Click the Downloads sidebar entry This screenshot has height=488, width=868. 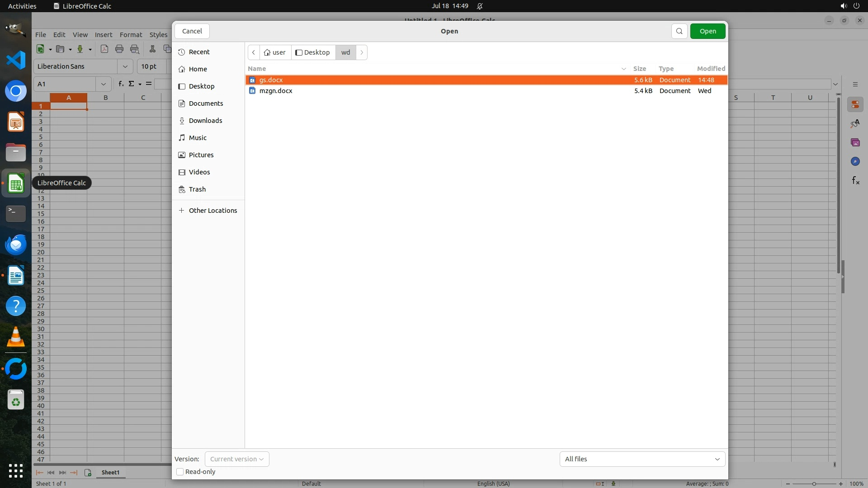tap(205, 121)
